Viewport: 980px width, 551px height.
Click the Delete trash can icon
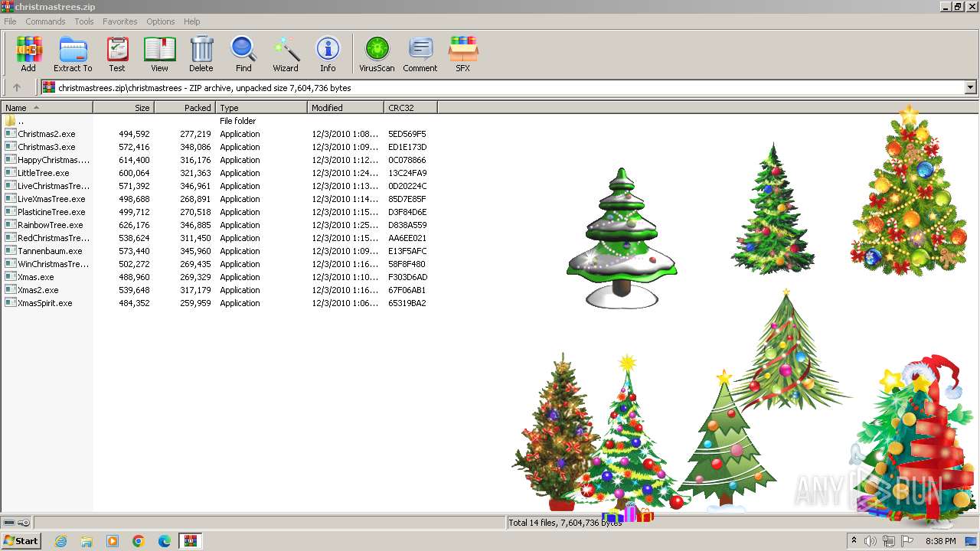(x=201, y=54)
